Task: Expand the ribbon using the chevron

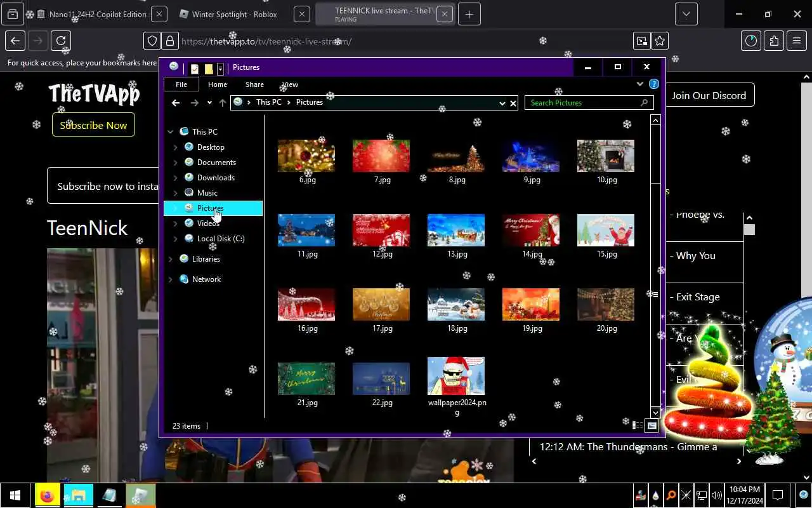Action: click(639, 84)
